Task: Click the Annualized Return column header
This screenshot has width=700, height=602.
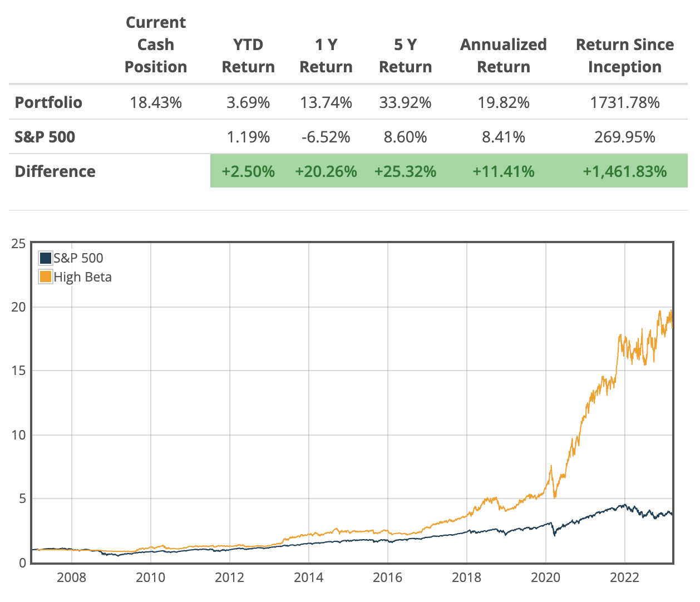Action: tap(504, 56)
